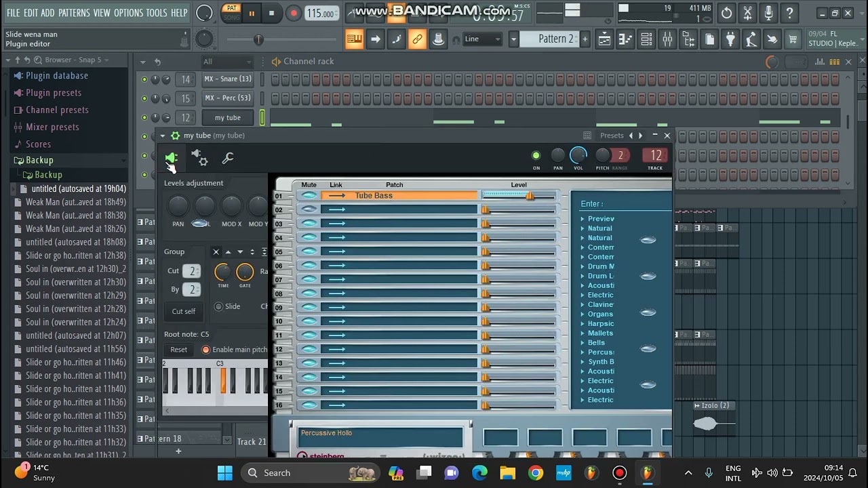Click the Group X remove icon
The width and height of the screenshot is (868, 488).
[216, 252]
